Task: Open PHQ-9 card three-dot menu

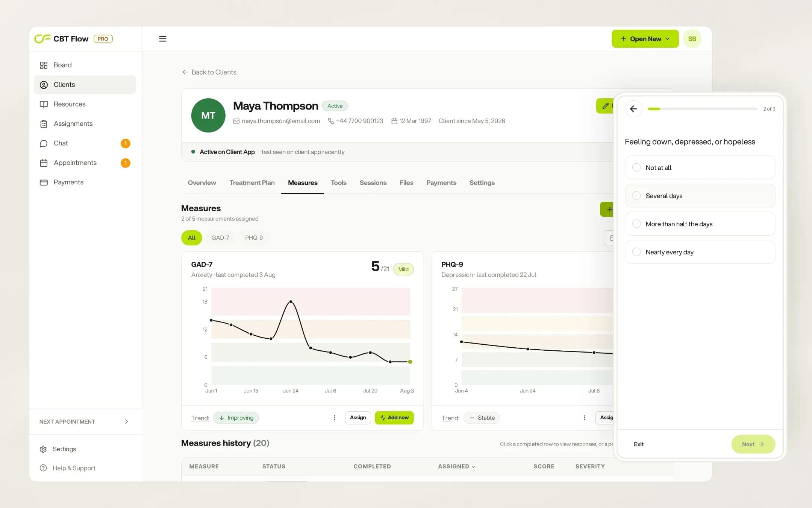Action: click(x=585, y=418)
